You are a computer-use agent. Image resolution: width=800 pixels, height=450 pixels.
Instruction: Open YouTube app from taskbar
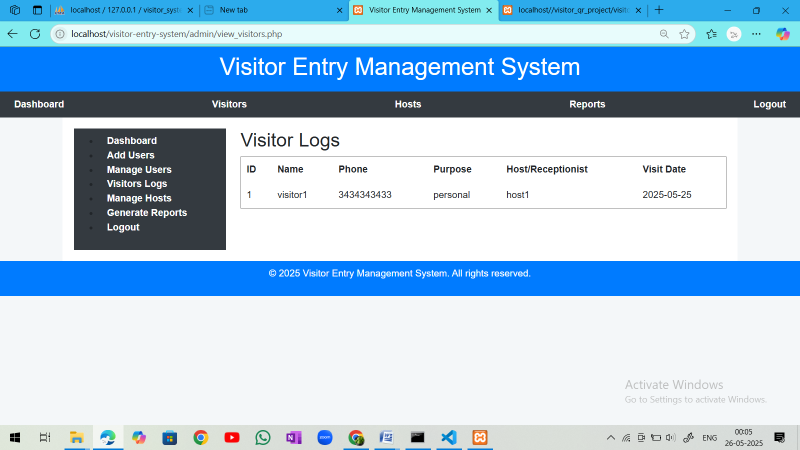tap(232, 438)
